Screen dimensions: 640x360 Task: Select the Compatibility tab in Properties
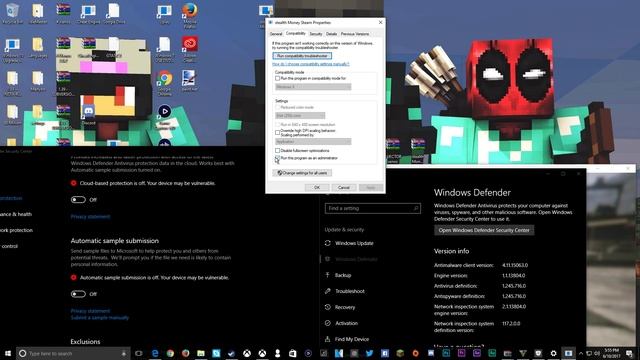(x=296, y=33)
